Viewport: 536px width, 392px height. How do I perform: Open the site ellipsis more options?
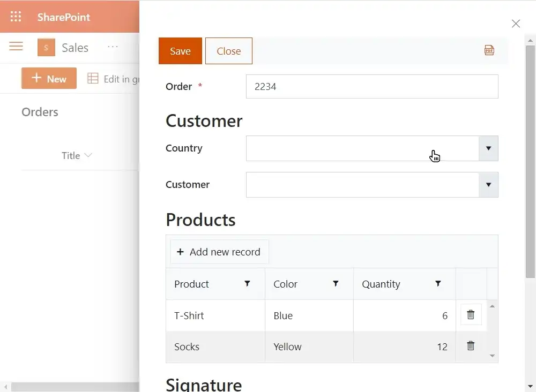point(113,47)
